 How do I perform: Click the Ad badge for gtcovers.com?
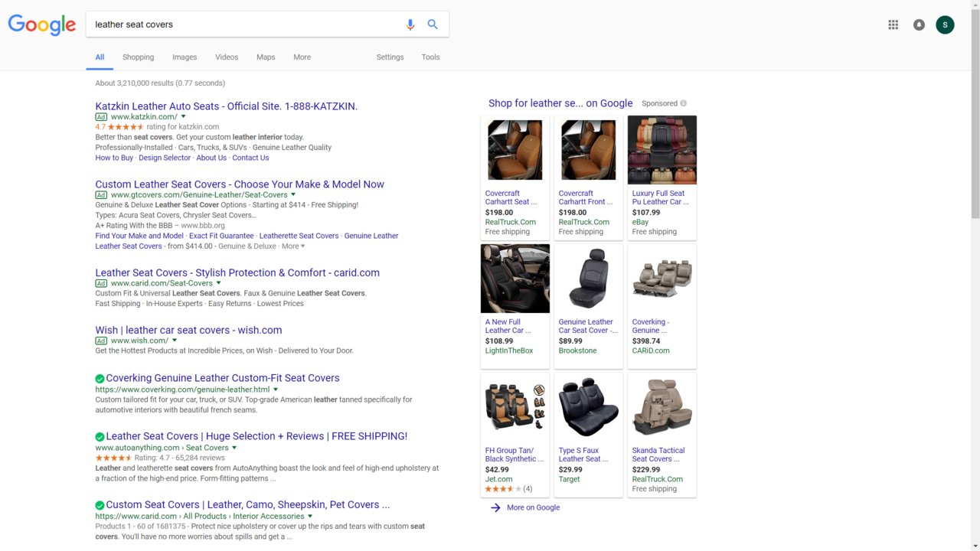point(101,195)
